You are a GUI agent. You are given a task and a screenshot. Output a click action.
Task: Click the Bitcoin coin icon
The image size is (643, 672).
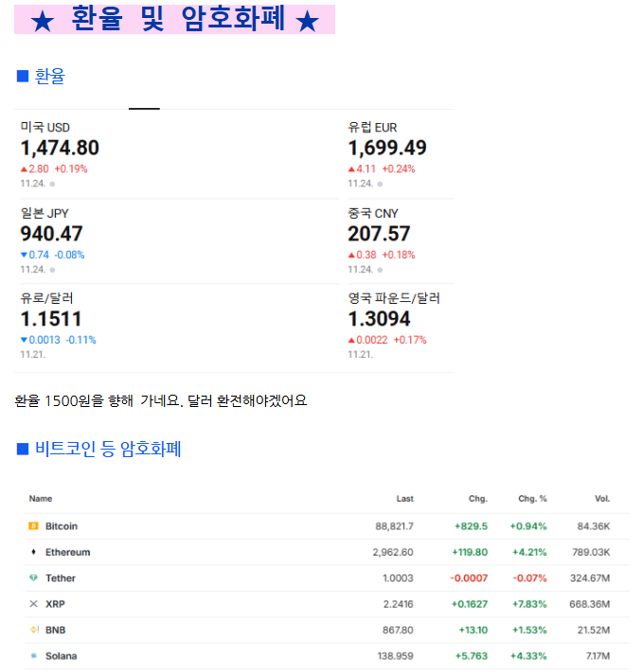point(33,526)
